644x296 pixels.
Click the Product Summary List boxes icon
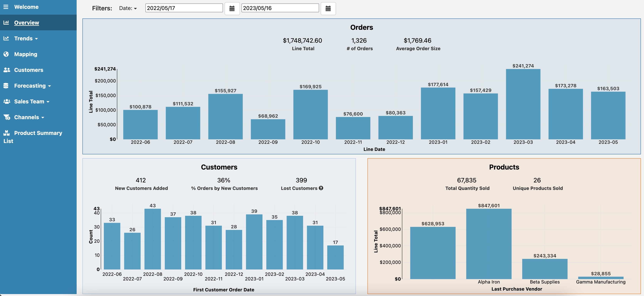click(7, 133)
